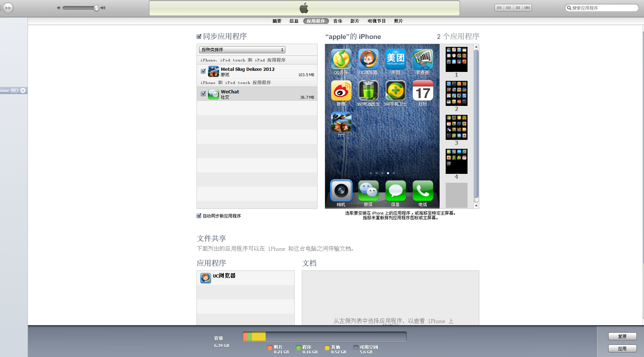Adjust the volume slider

click(96, 8)
